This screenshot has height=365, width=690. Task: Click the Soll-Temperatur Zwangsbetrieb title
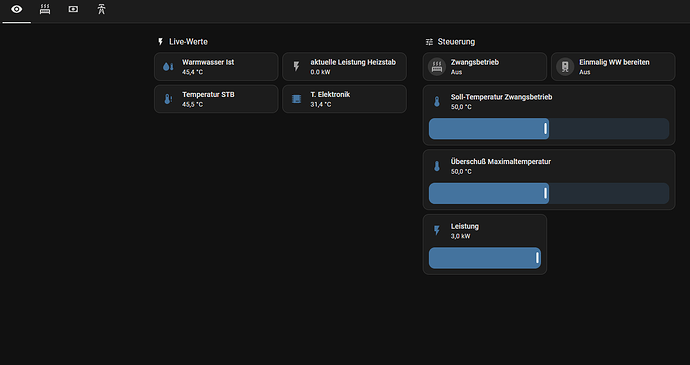coord(501,97)
